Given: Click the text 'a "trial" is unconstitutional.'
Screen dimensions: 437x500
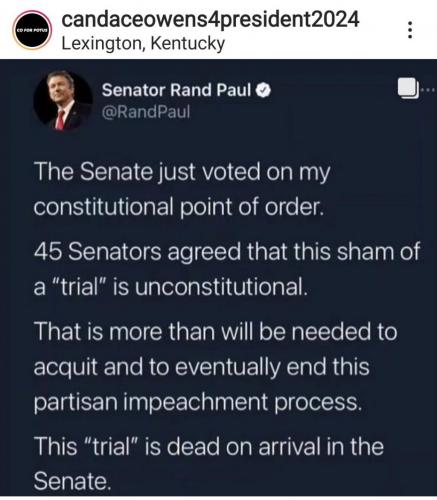Looking at the screenshot, I should [170, 287].
